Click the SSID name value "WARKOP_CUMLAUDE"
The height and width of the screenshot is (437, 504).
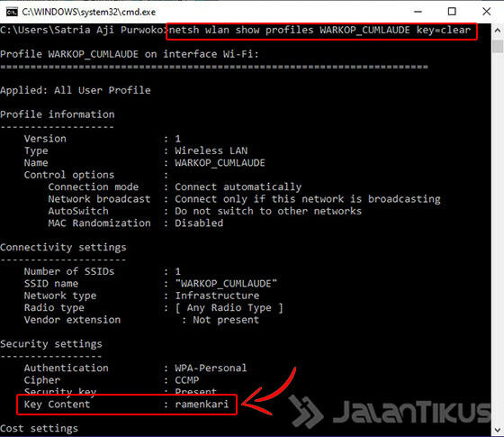[226, 284]
